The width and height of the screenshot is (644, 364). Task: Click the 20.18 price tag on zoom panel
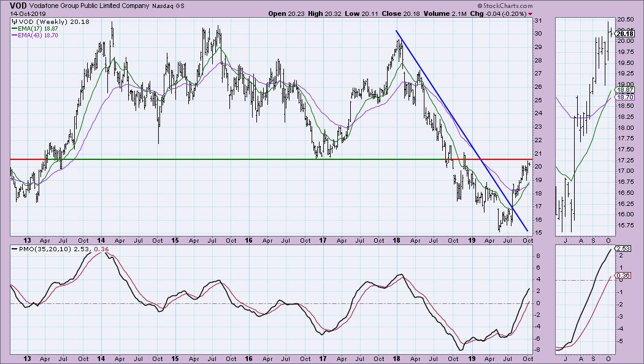pos(625,34)
